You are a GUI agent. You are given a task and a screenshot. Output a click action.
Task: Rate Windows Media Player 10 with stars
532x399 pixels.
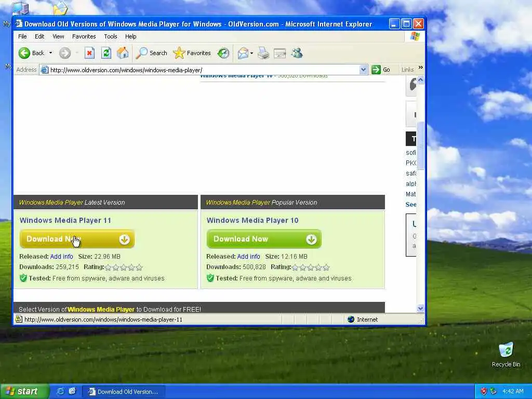(311, 268)
